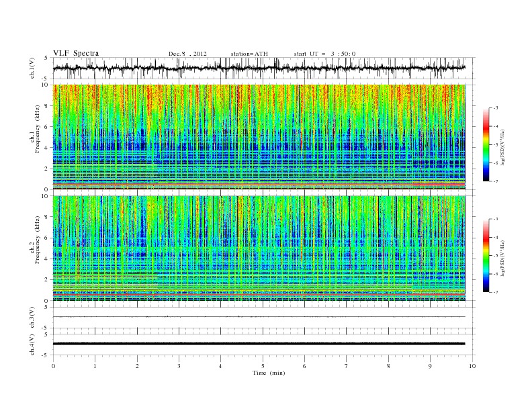Click the '10' time axis tick label
The height and width of the screenshot is (411, 532).
point(472,366)
